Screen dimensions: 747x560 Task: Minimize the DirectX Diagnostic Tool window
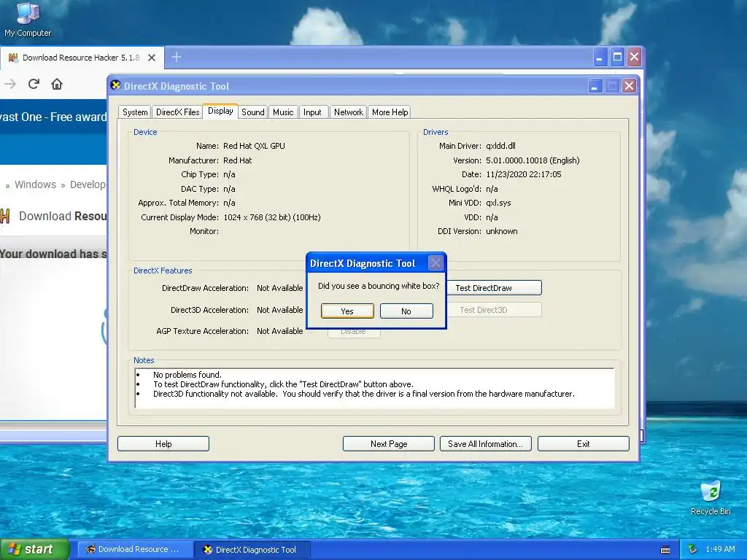click(595, 86)
